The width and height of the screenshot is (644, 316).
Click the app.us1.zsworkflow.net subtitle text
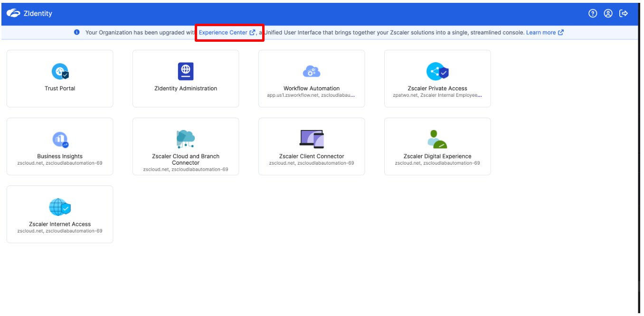click(312, 95)
